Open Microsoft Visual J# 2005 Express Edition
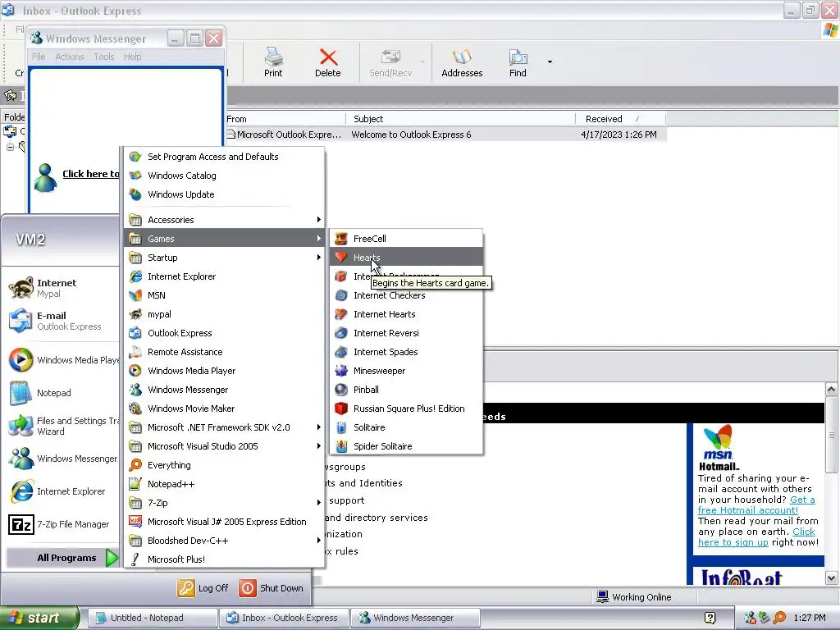840x630 pixels. pyautogui.click(x=224, y=521)
